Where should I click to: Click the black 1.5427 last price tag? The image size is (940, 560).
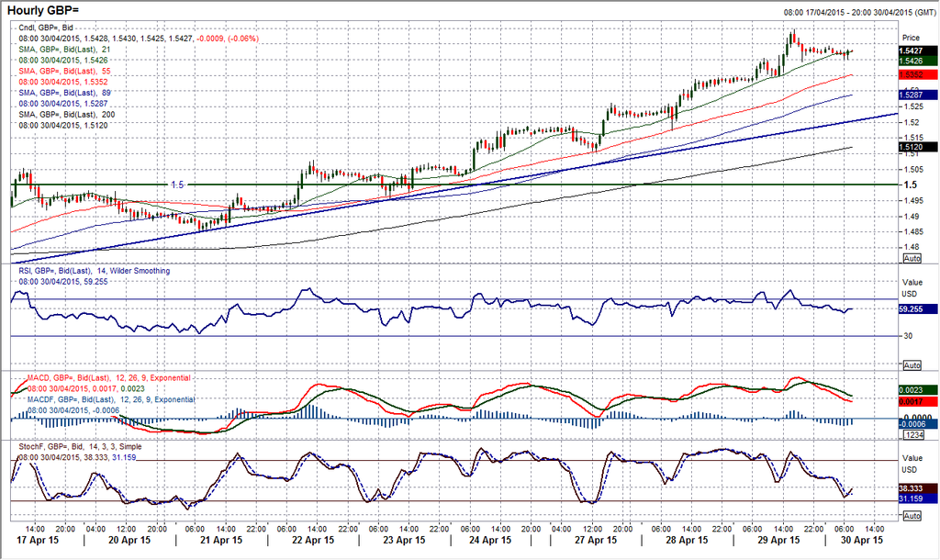(918, 51)
